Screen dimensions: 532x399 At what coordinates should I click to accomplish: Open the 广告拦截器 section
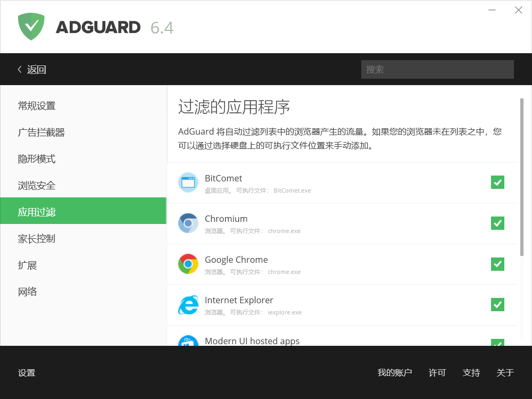84,132
